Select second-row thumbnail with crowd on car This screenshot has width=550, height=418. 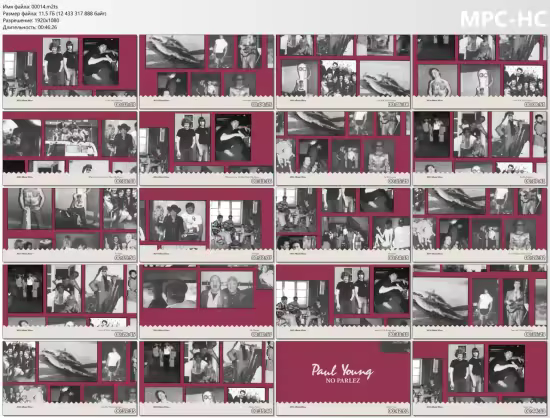point(70,149)
